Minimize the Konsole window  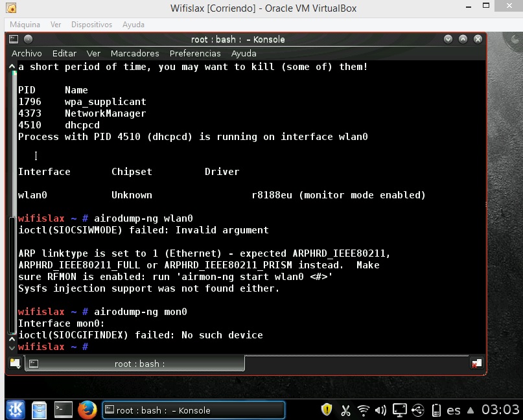click(448, 40)
